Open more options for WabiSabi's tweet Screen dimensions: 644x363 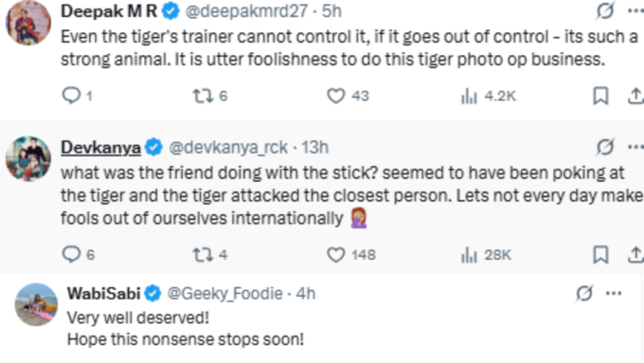(x=614, y=293)
